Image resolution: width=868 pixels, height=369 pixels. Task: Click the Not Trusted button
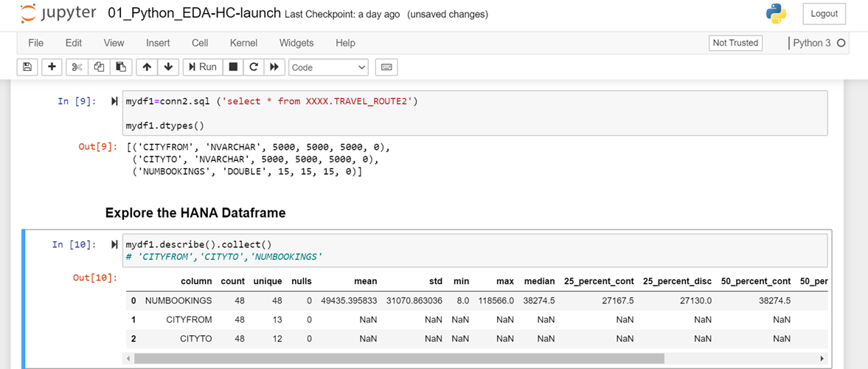(x=735, y=43)
